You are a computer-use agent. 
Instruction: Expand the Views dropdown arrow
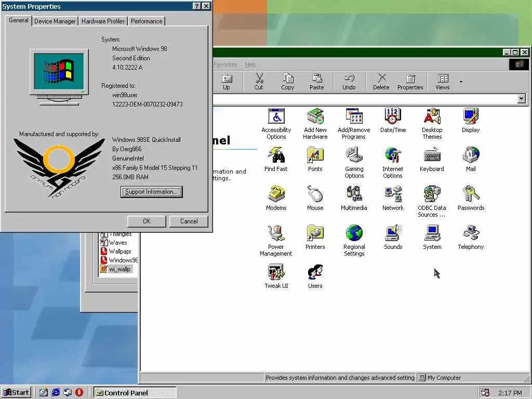pos(461,82)
